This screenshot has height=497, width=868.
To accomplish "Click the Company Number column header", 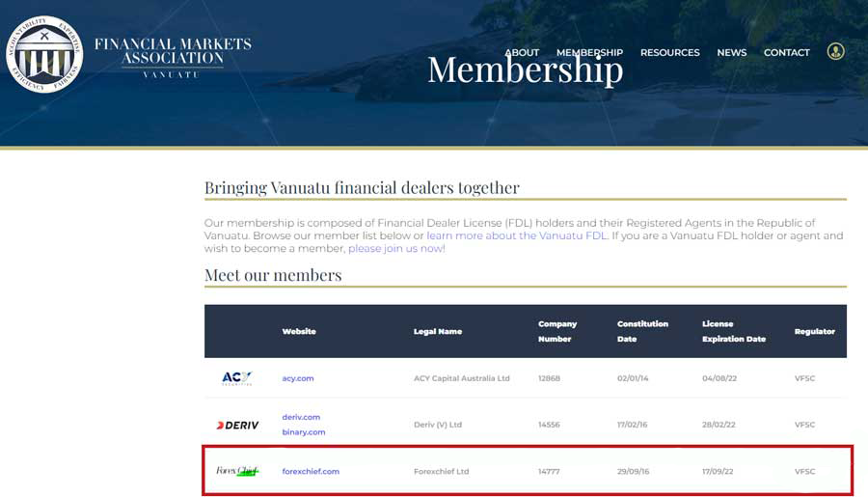I will click(557, 331).
